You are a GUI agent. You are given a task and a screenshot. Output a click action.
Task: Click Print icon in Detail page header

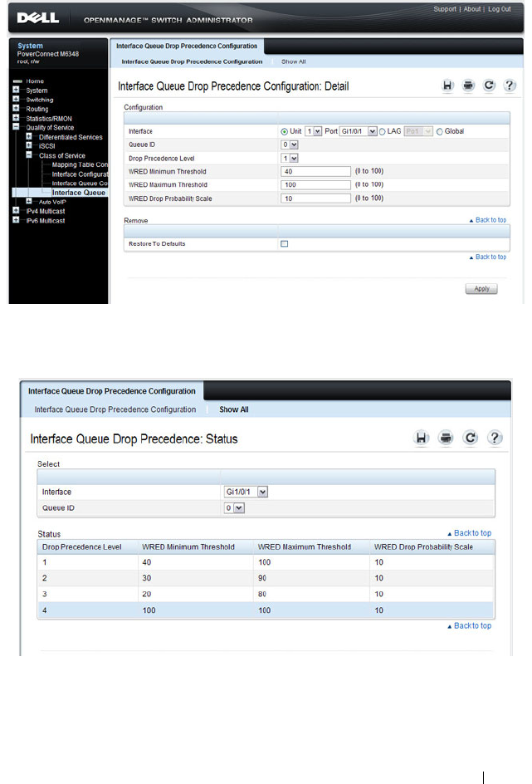click(468, 86)
